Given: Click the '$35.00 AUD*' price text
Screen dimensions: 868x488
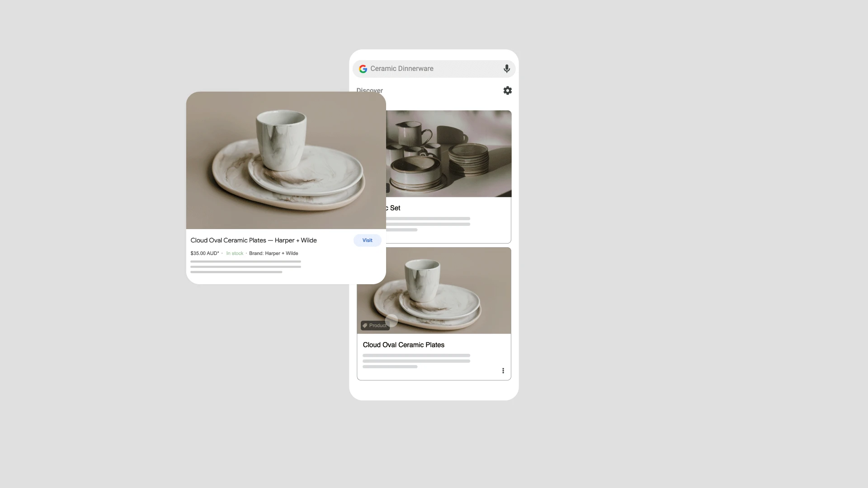Looking at the screenshot, I should [205, 253].
